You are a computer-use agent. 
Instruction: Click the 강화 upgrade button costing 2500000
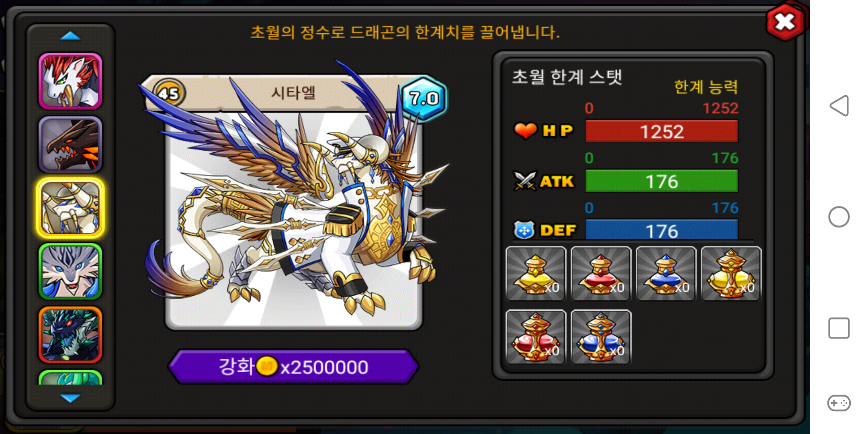[x=293, y=366]
